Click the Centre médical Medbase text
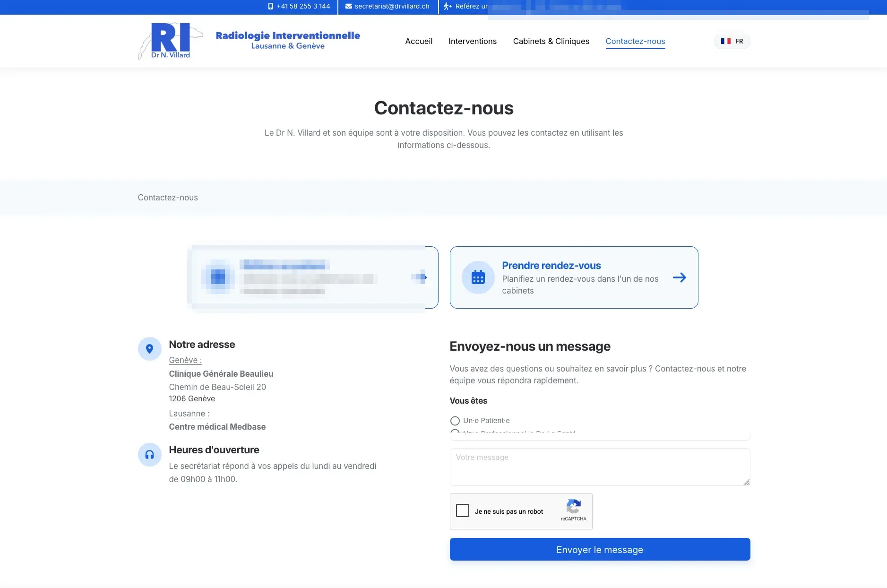Screen dimensions: 887x588 217,427
